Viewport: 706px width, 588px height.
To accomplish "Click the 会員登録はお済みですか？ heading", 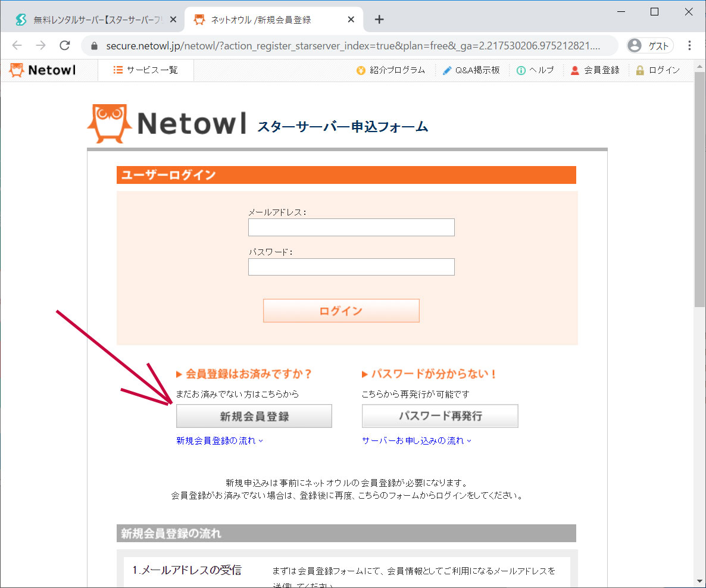I will pyautogui.click(x=243, y=374).
